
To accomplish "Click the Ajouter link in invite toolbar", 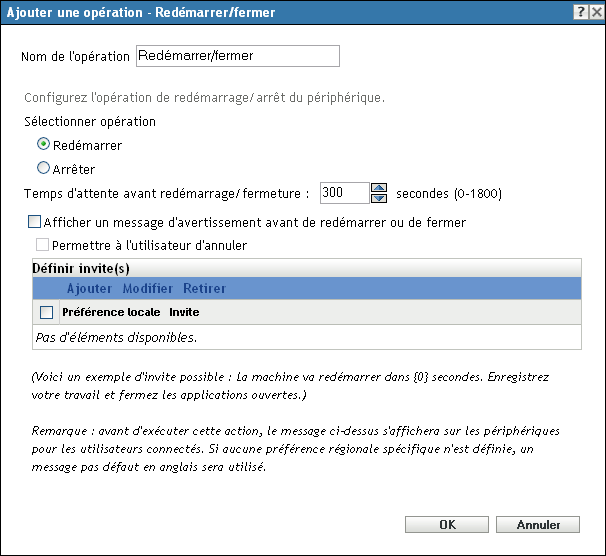I will pos(89,289).
